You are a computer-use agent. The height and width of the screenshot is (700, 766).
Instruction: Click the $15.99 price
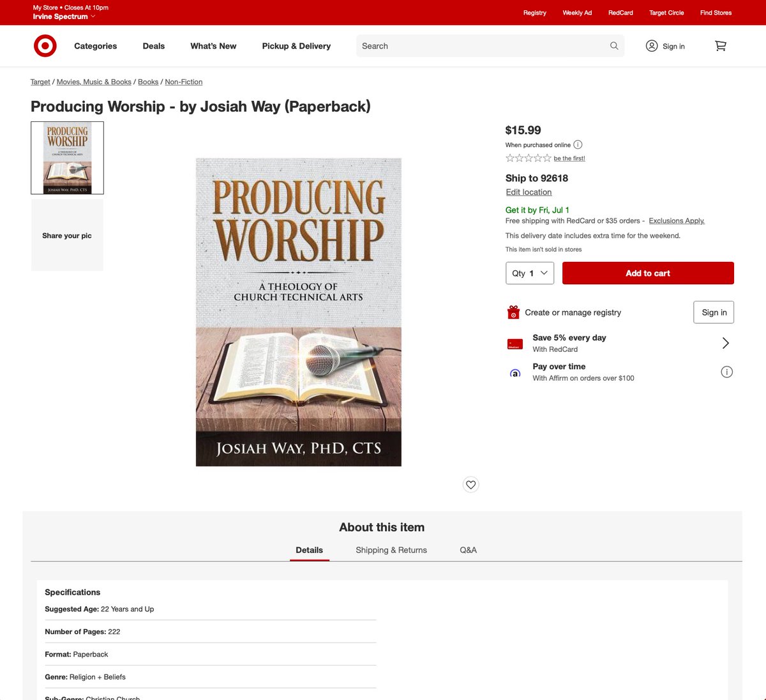pyautogui.click(x=523, y=130)
